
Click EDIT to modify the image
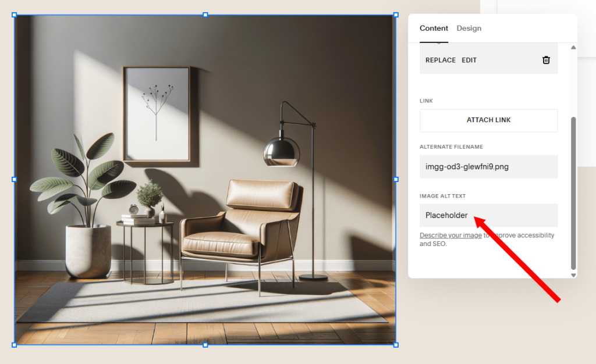pos(469,59)
